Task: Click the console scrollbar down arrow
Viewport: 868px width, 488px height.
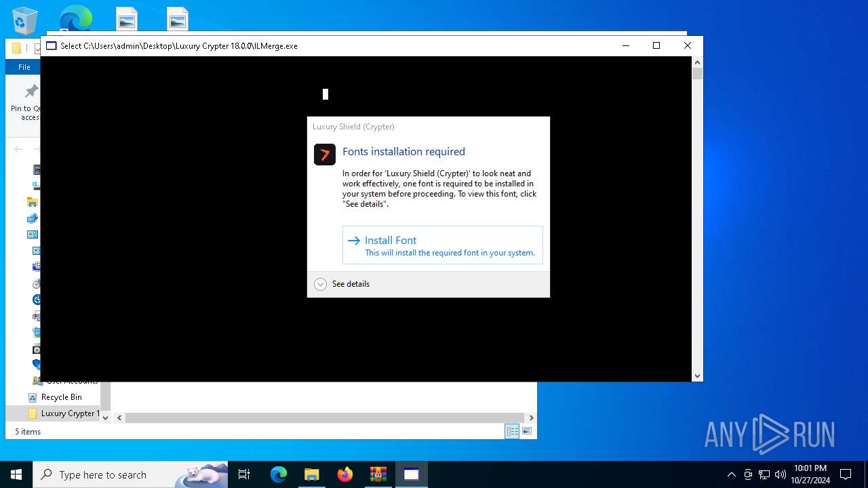Action: pos(697,375)
